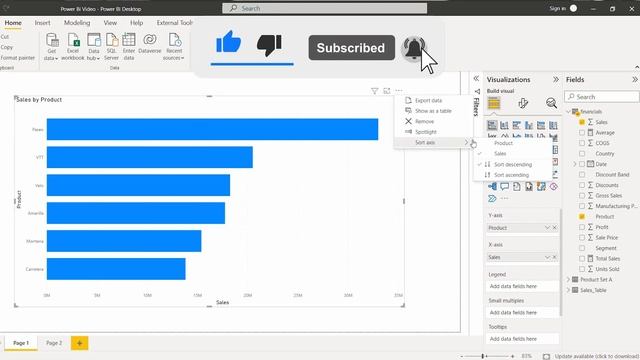Choose the 100% stacked bar chart visual
640x360 pixels.
[541, 125]
